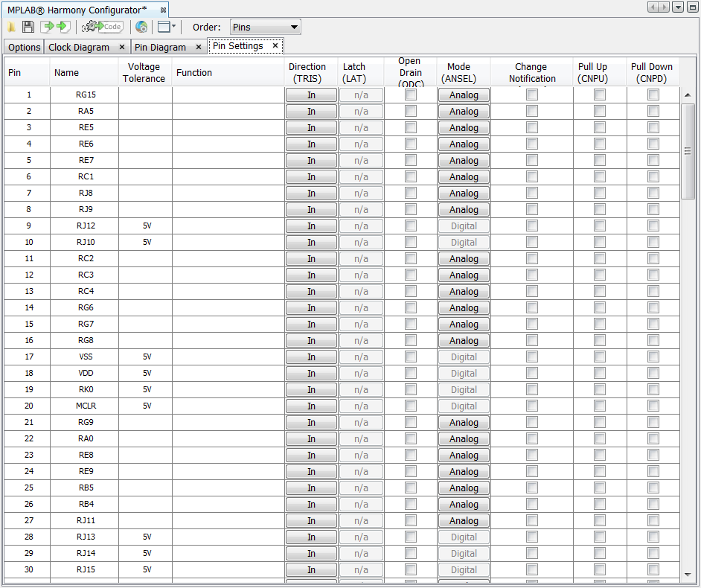
Task: Toggle pin 21 RG9 Mode to Digital
Action: (x=464, y=422)
